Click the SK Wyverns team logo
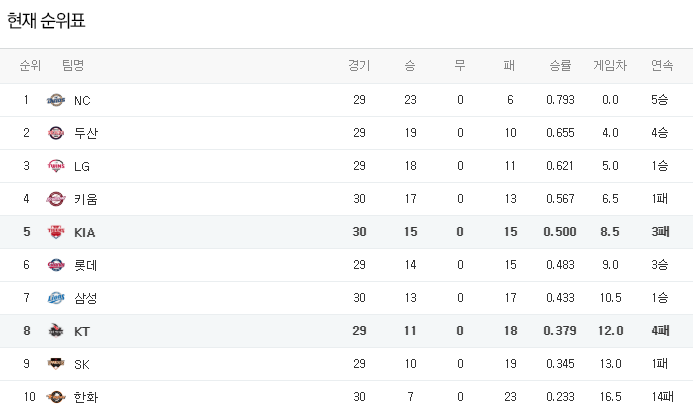693x418 pixels. coord(56,364)
